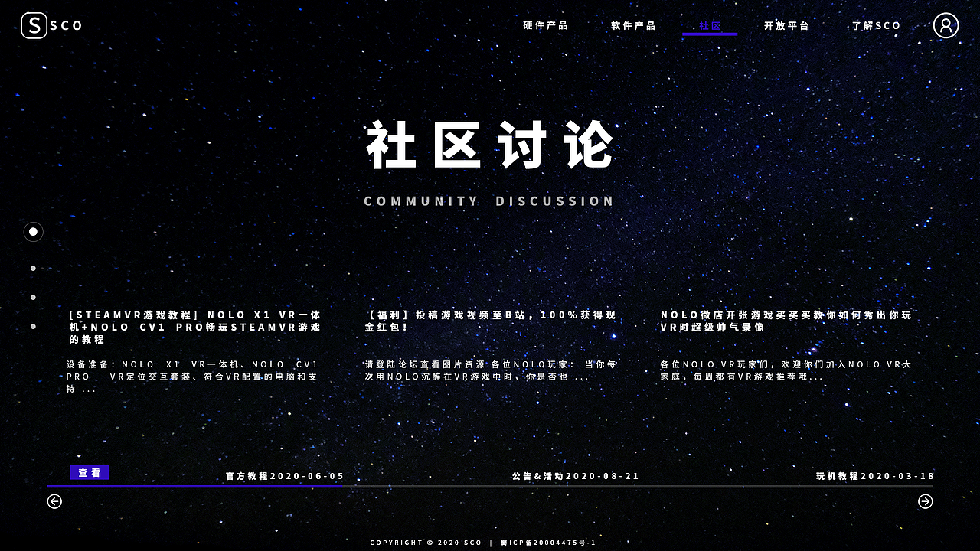
Task: Open the NOLO微店开张 post title
Action: click(x=786, y=321)
